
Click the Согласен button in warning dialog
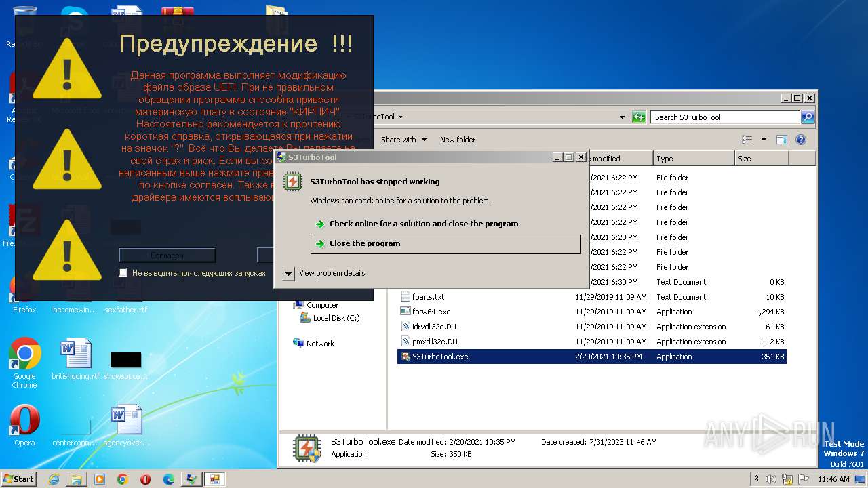[x=167, y=256]
